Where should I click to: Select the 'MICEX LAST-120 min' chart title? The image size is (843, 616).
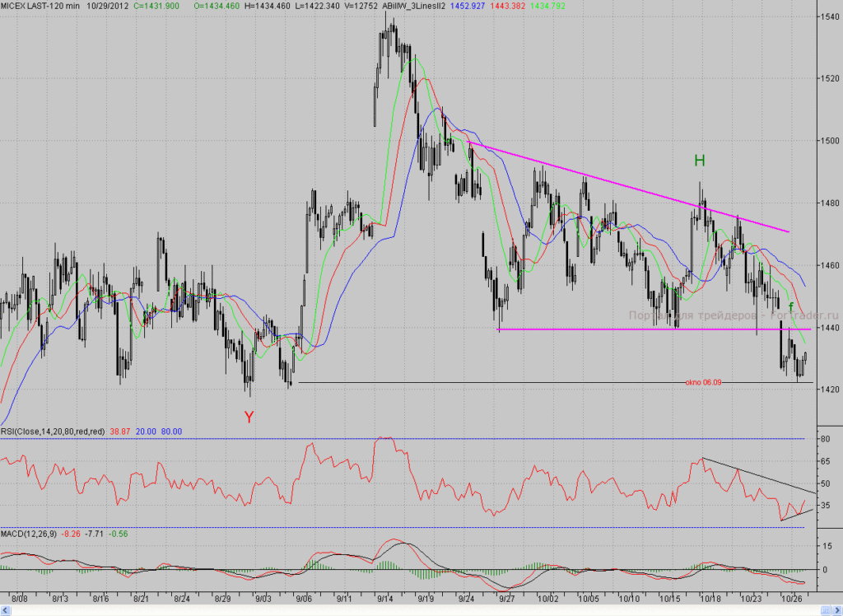pos(40,6)
